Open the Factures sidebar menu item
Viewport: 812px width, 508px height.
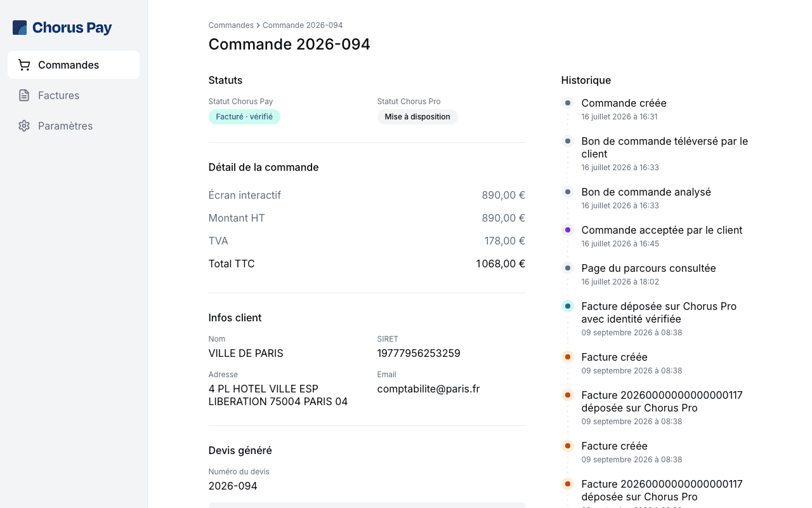(74, 95)
